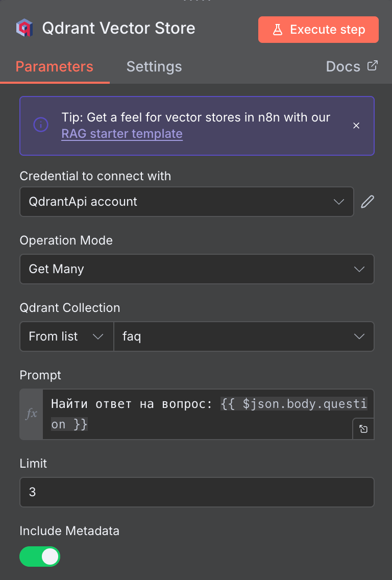Viewport: 392px width, 580px height.
Task: Disable the Include Metadata toggle
Action: (40, 557)
